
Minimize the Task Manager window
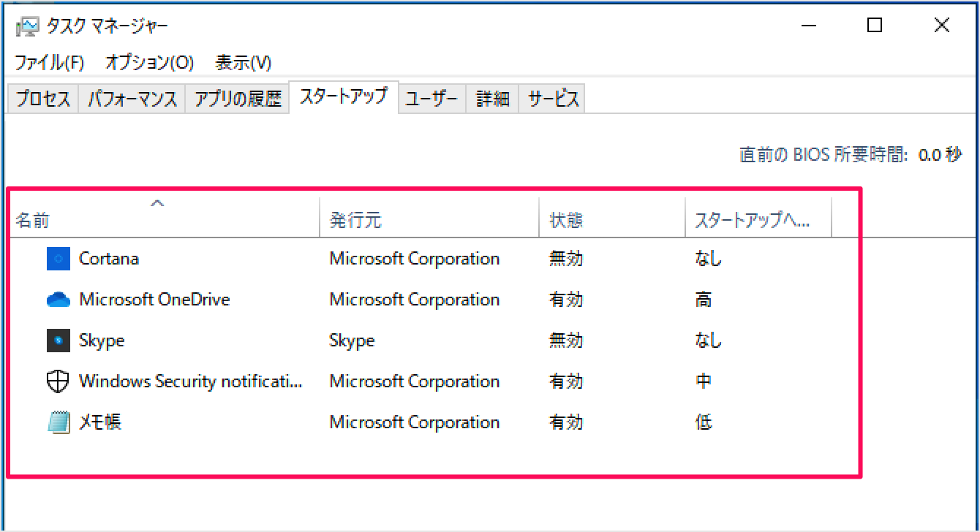coord(808,26)
